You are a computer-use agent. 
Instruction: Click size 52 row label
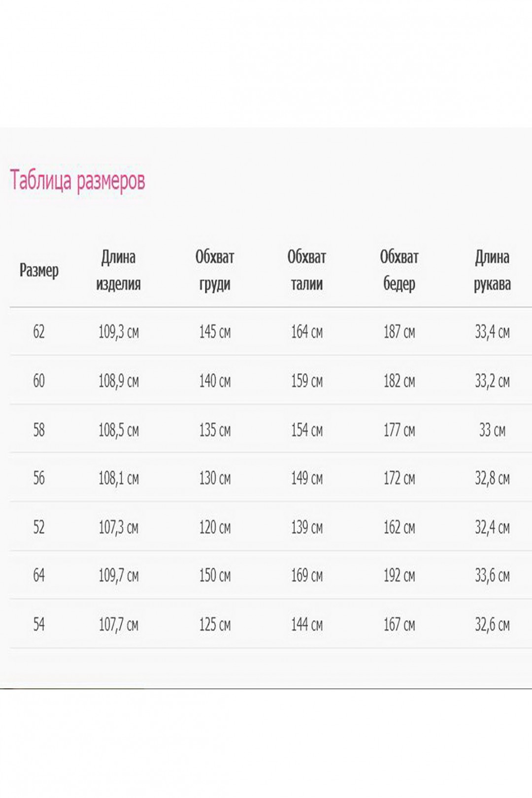coord(39,527)
